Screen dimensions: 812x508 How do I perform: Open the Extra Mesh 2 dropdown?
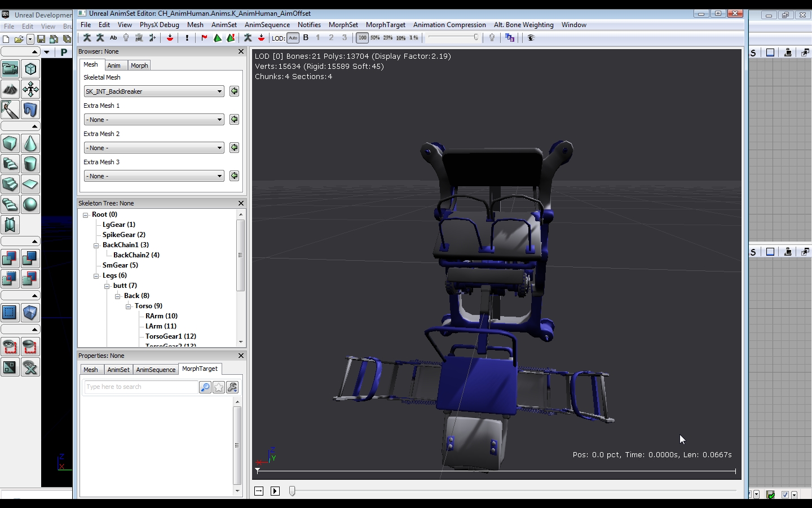154,148
